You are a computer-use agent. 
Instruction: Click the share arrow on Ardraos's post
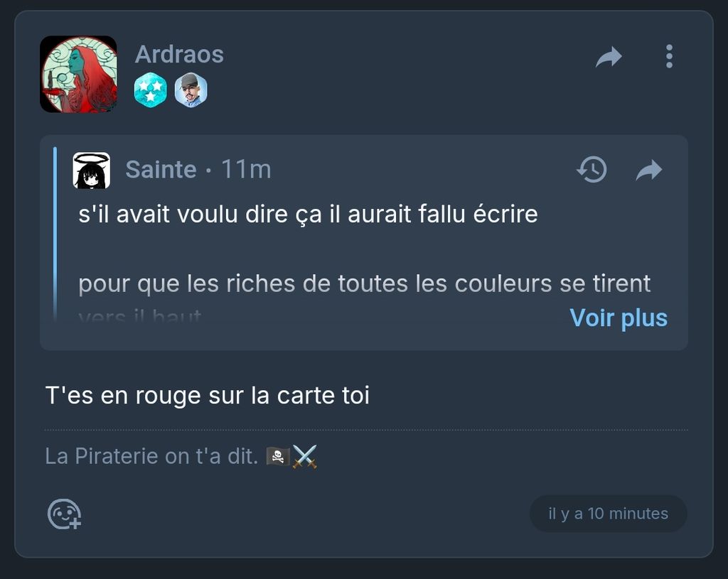[609, 57]
